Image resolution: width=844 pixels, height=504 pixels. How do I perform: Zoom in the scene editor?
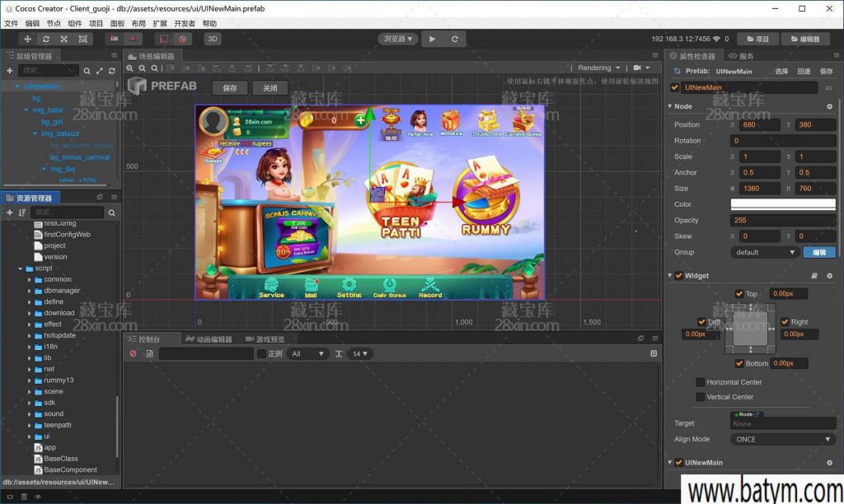click(x=129, y=68)
